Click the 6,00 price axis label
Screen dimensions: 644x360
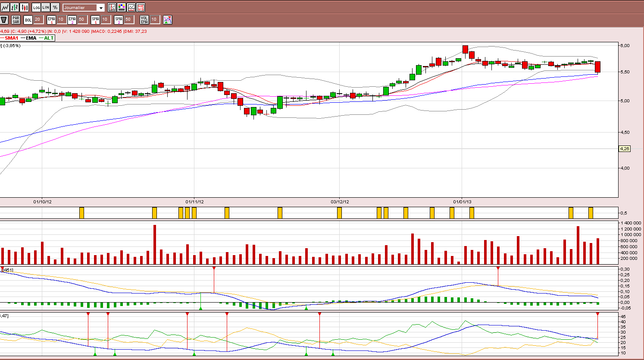(625, 45)
